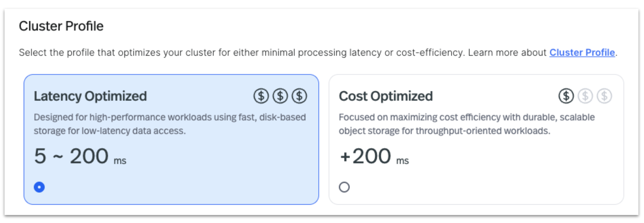Click the dollar cost indicator group on Latency Optimized
The image size is (644, 223).
(279, 97)
